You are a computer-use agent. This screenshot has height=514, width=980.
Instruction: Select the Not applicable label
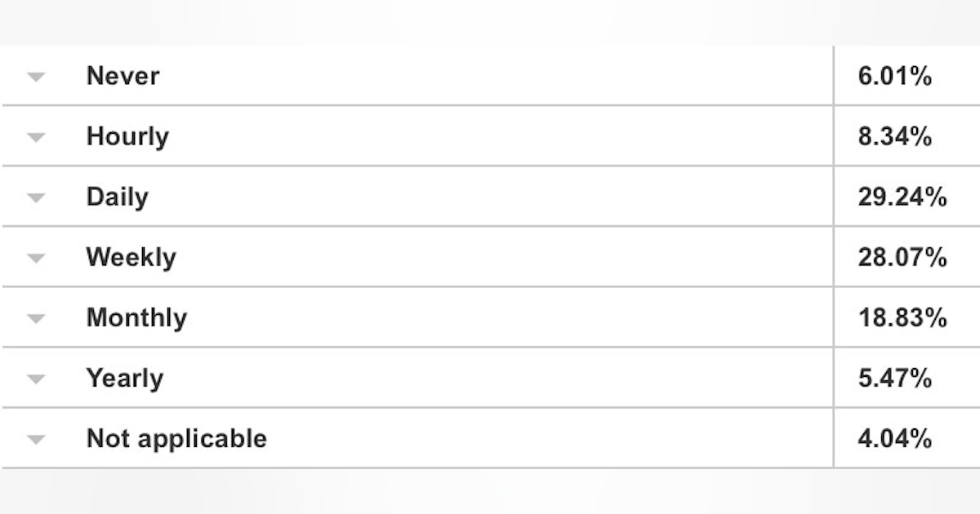[x=176, y=438]
